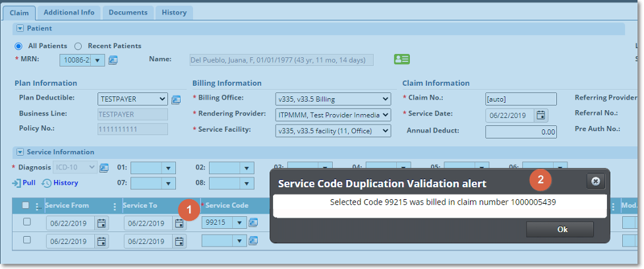
Task: Select the All Patients radio button
Action: tap(19, 45)
